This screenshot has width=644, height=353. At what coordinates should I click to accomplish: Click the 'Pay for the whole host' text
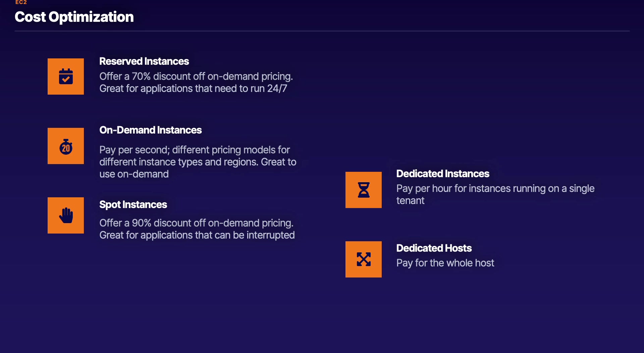445,263
